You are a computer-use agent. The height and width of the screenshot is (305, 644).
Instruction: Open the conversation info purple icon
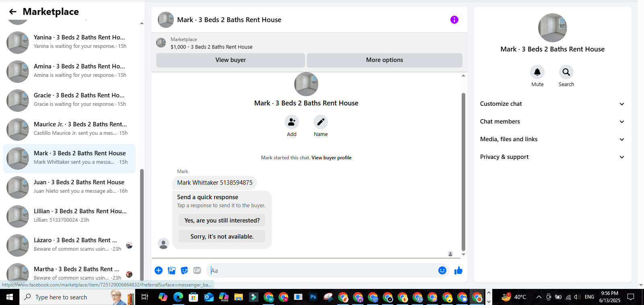454,20
